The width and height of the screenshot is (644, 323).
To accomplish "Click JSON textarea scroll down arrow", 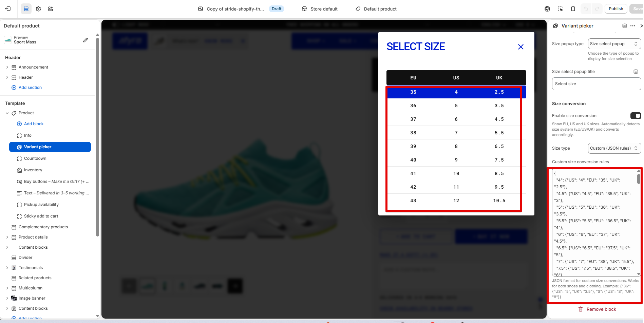I will point(639,274).
